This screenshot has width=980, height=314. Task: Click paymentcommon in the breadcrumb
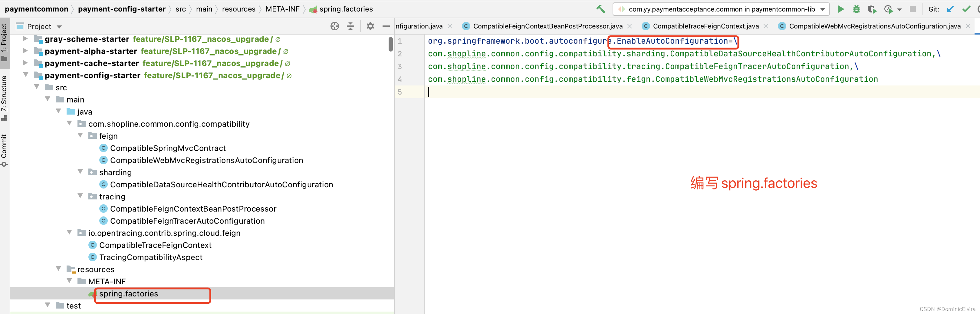37,9
